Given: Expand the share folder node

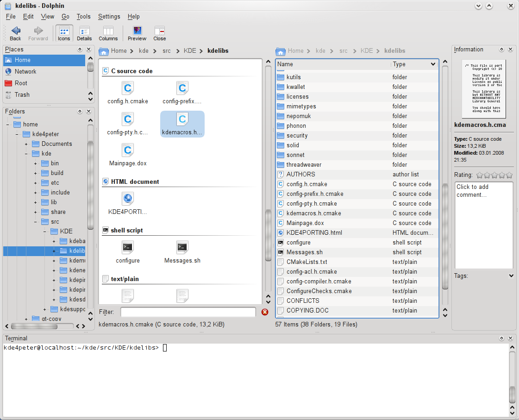Looking at the screenshot, I should pos(35,212).
